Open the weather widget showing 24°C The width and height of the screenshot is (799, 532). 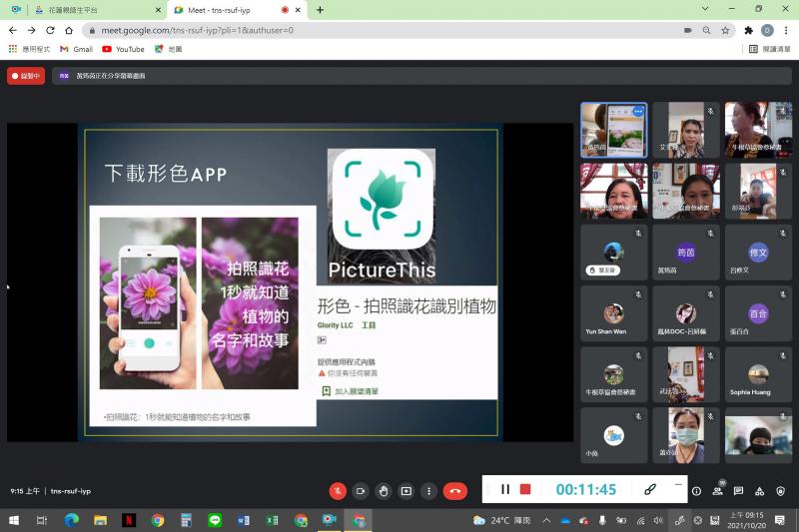(501, 520)
